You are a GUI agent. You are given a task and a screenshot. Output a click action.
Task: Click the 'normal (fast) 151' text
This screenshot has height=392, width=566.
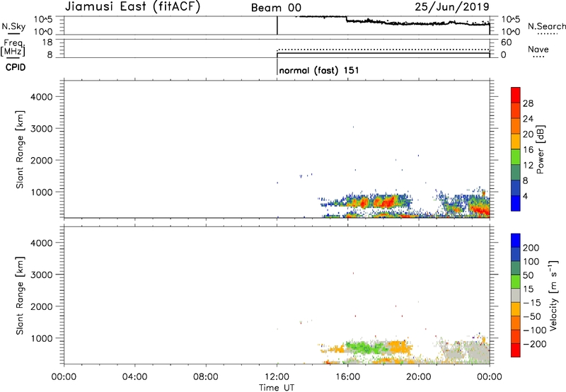click(x=319, y=70)
